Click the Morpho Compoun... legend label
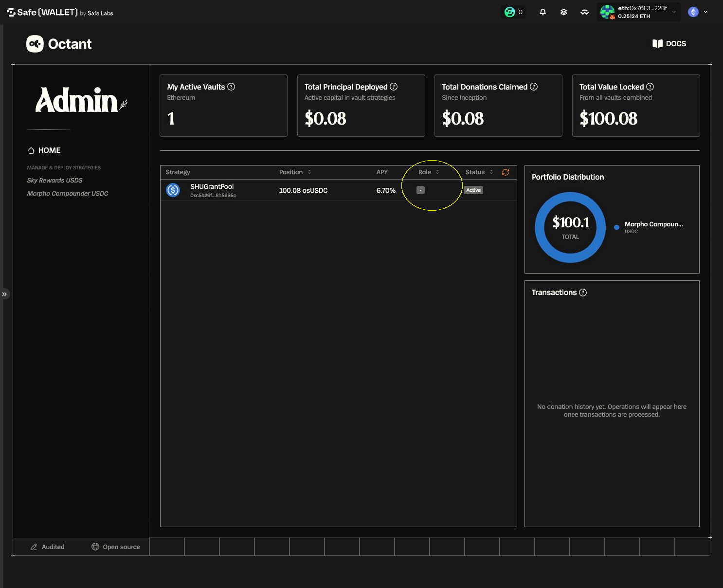Image resolution: width=723 pixels, height=588 pixels. [x=654, y=224]
